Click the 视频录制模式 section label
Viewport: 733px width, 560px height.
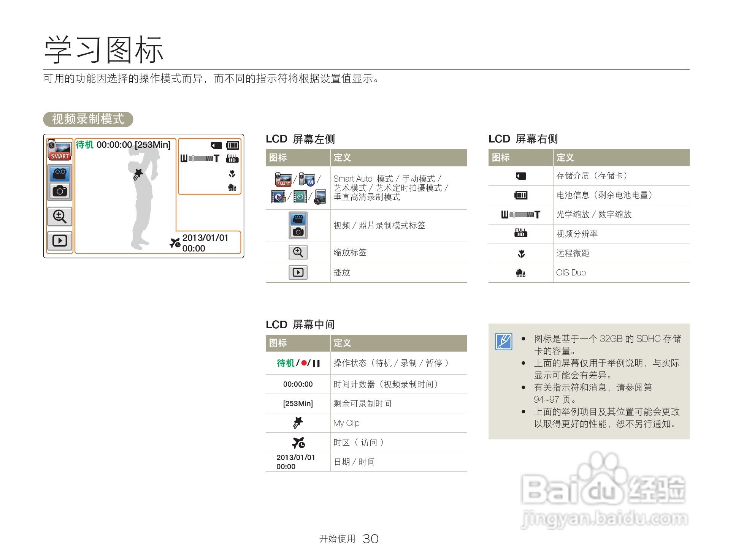point(88,119)
